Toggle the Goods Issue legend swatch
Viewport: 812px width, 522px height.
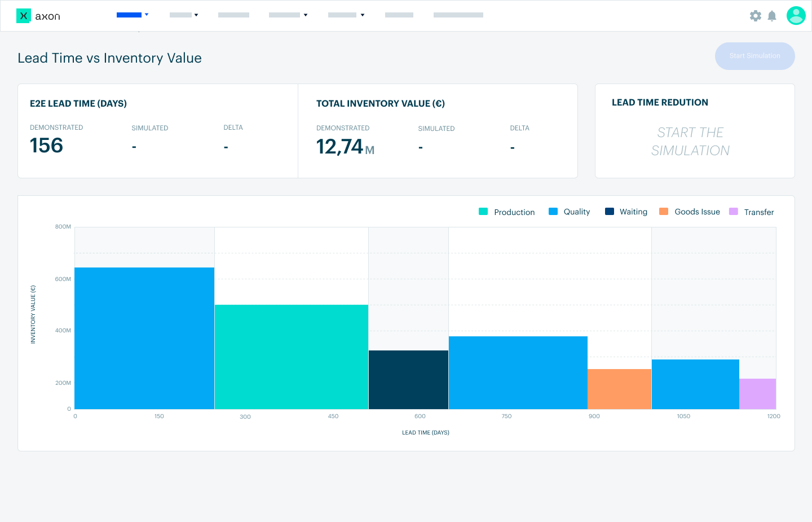664,212
